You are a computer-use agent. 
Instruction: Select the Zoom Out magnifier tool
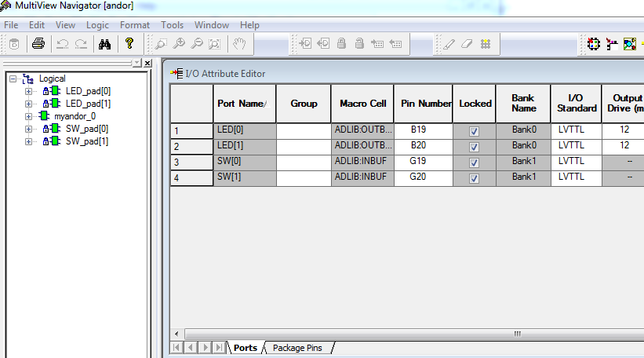pos(198,44)
